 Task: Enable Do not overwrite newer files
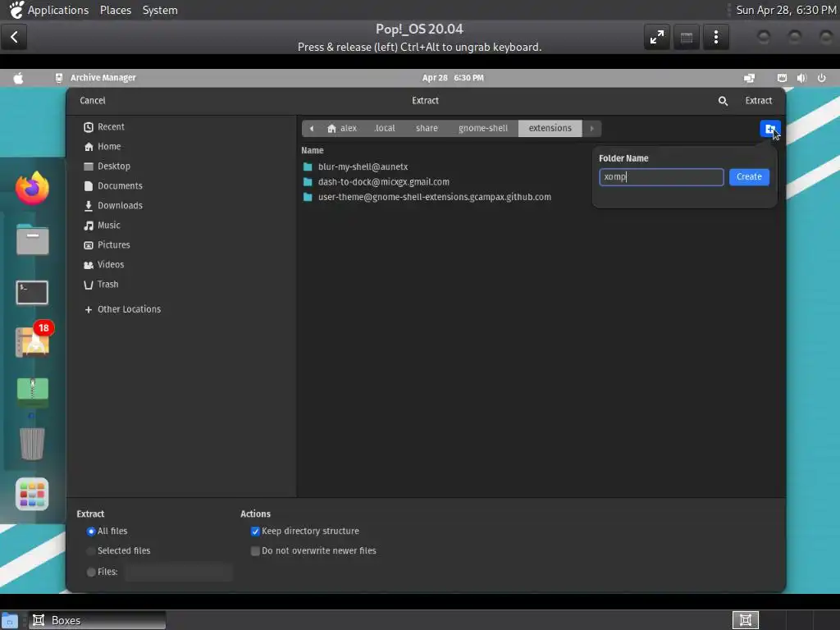point(256,550)
